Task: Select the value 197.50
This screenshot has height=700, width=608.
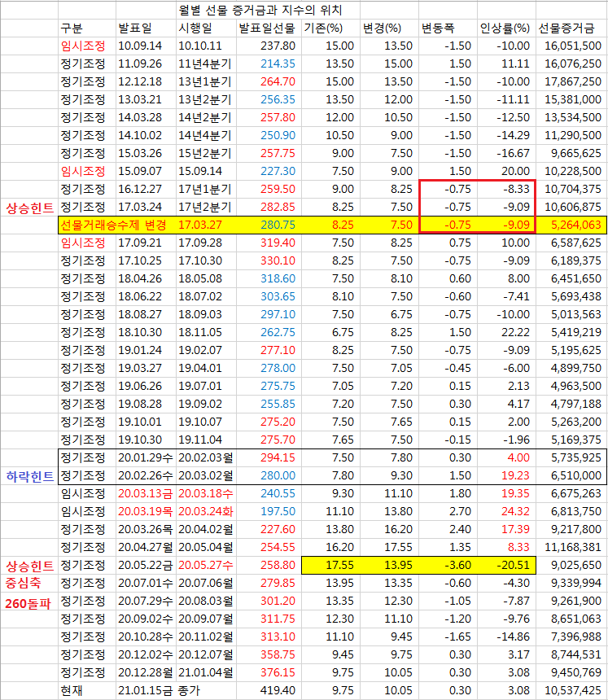Action: tap(278, 511)
